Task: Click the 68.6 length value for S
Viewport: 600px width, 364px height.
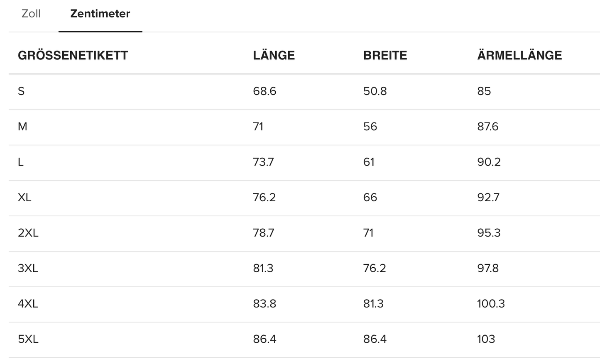Action: [264, 91]
